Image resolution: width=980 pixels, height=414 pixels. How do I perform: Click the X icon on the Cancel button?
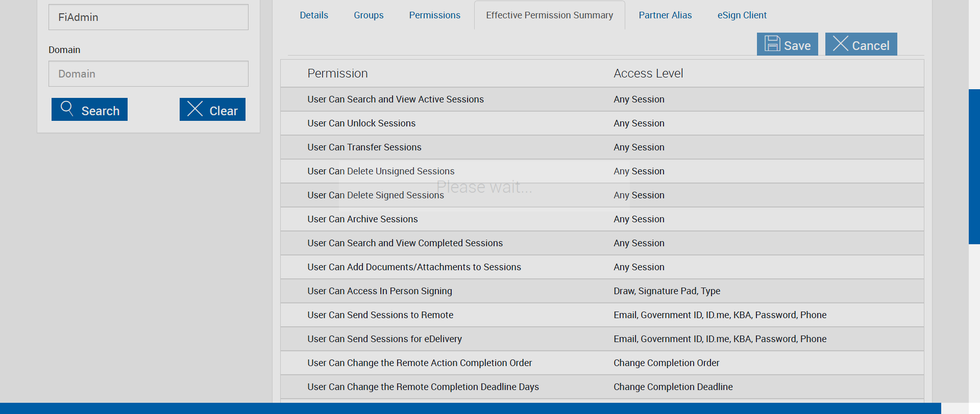tap(840, 44)
